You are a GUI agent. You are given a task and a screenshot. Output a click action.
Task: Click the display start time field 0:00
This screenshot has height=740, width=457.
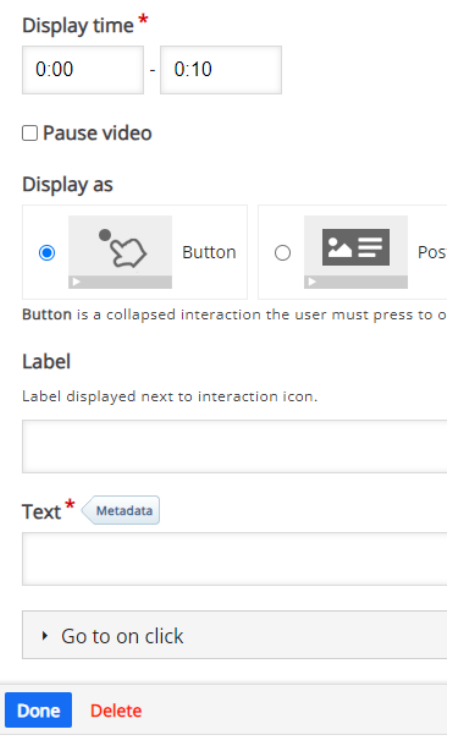(83, 70)
